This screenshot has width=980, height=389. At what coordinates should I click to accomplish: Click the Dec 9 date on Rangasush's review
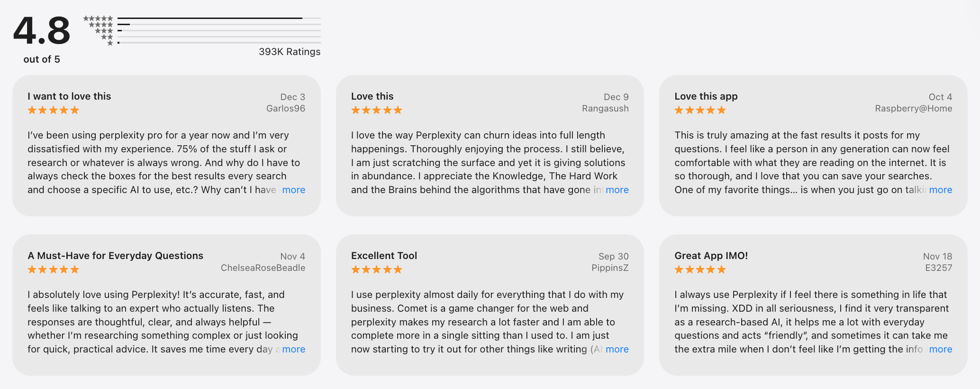pos(615,96)
